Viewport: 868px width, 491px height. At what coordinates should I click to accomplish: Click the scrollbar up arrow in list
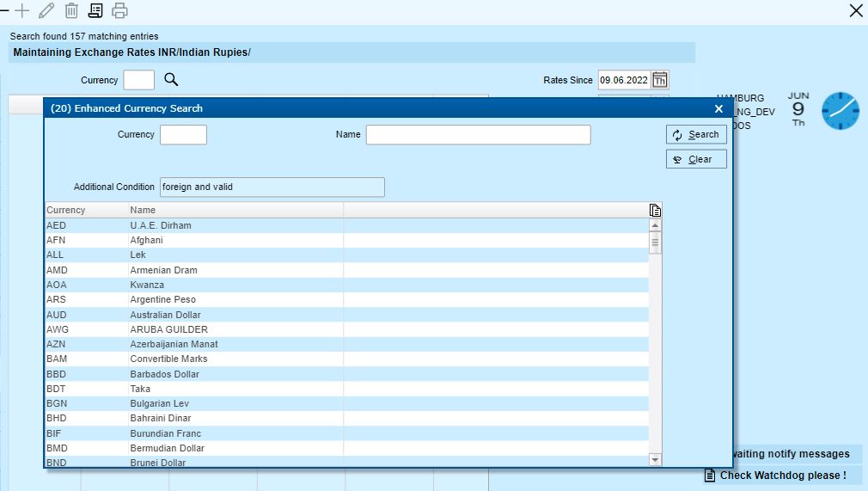click(x=656, y=225)
